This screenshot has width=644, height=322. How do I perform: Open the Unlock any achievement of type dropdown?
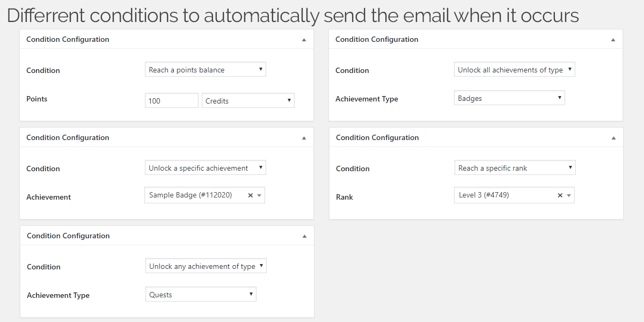(x=206, y=266)
